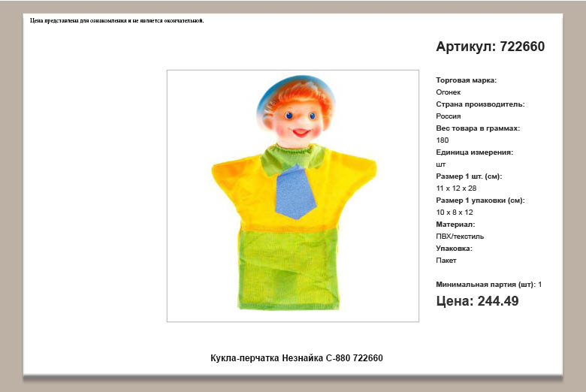This screenshot has height=392, width=586.
Task: Click the package size '10 x 8 x 12'
Action: (x=454, y=213)
